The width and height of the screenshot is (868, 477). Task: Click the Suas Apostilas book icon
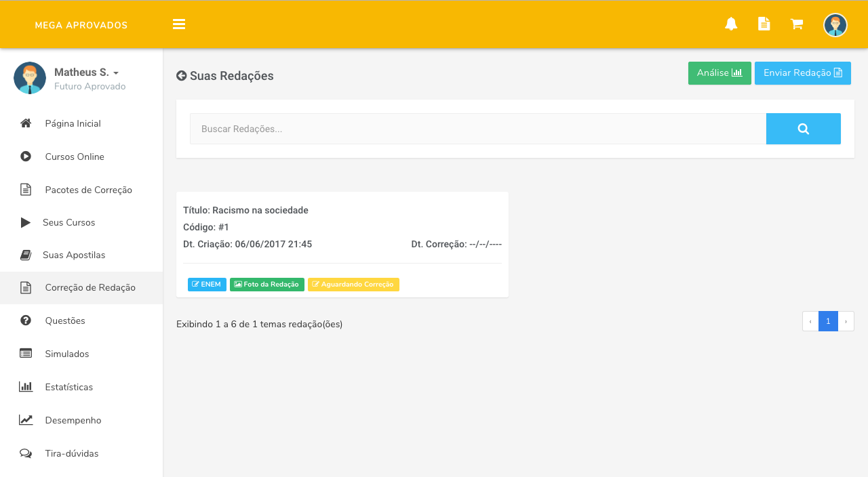point(26,255)
